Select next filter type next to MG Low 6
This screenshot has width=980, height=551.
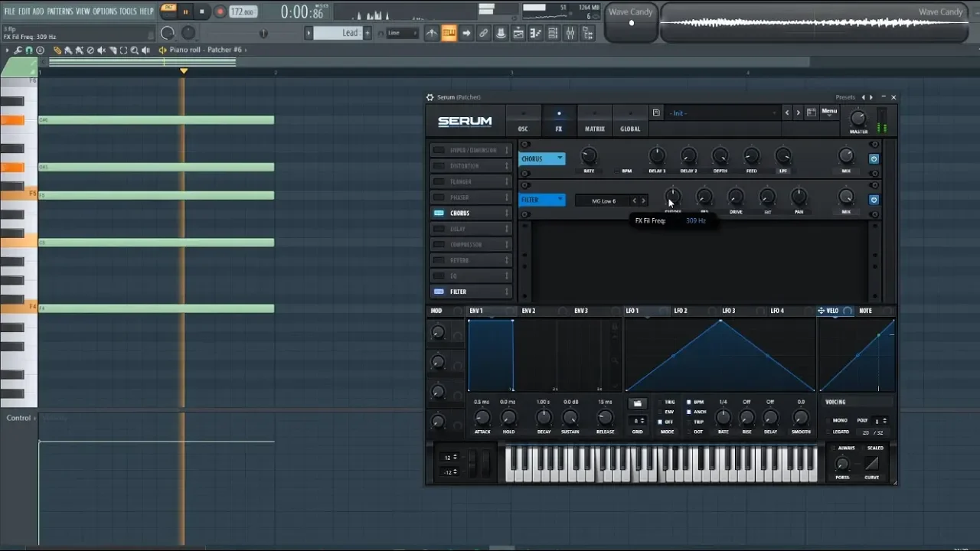(x=643, y=201)
